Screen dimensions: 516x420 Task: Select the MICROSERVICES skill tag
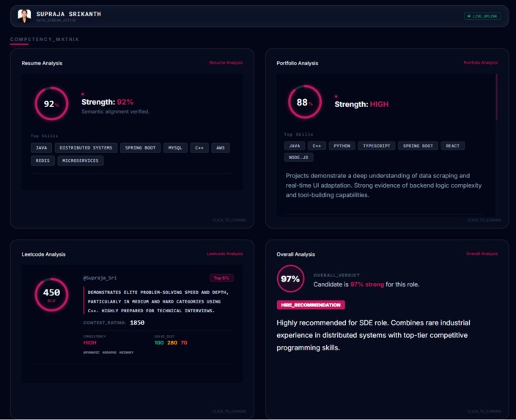81,161
